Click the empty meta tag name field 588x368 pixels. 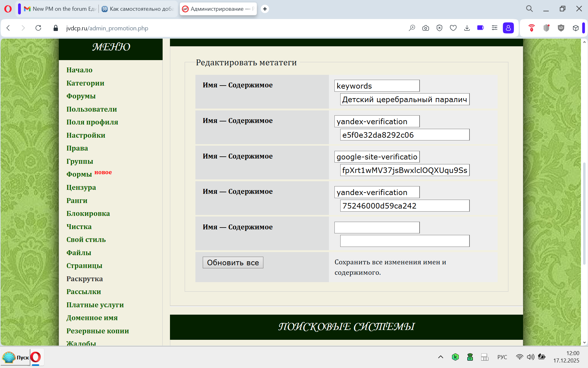[x=377, y=228]
